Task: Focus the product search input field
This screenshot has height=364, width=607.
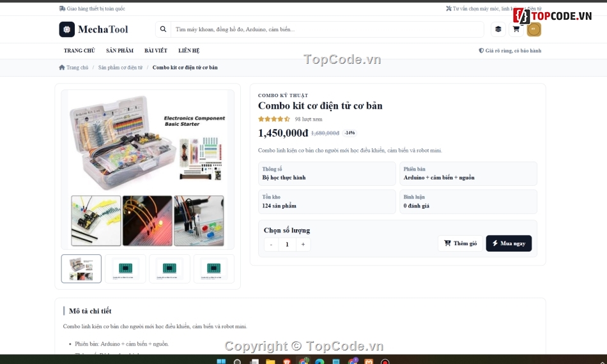Action: [x=327, y=29]
